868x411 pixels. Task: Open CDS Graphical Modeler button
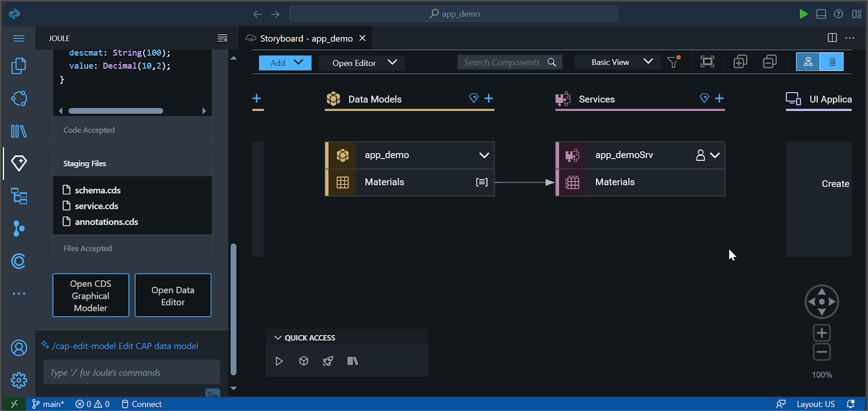91,296
